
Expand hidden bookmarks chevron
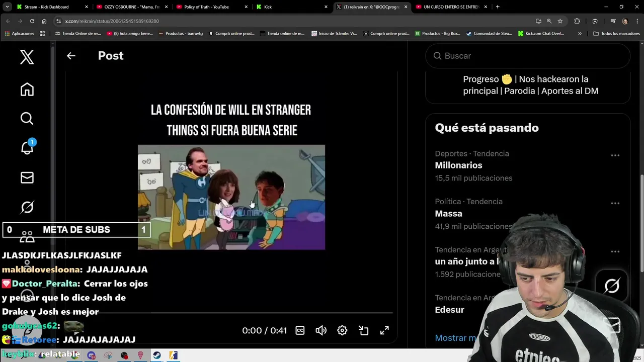580,34
